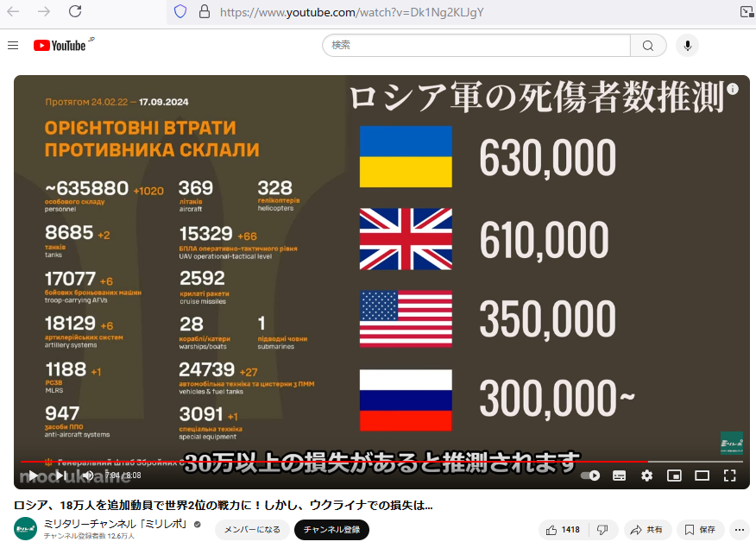Toggle the autoplay switch
Screen dimensions: 756x548
[590, 476]
